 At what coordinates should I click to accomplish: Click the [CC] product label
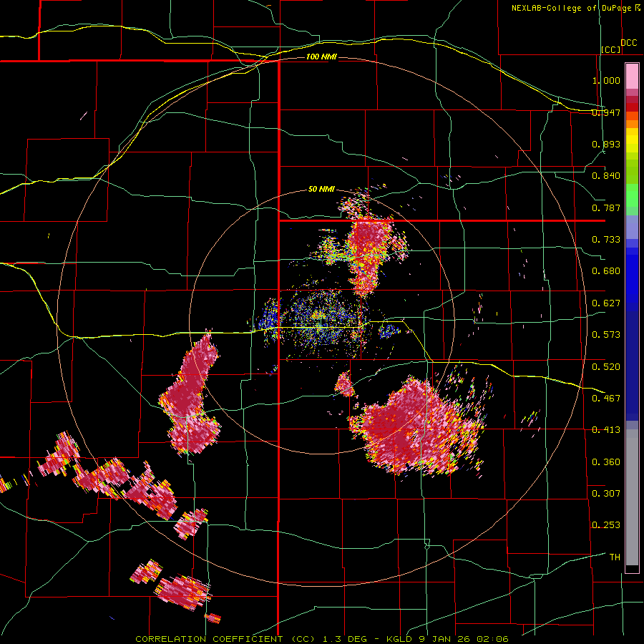click(611, 49)
